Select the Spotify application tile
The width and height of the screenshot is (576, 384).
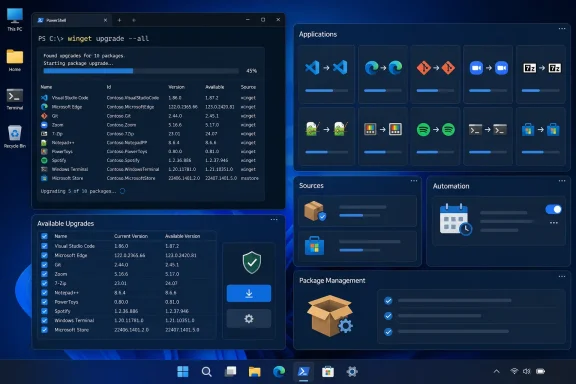435,136
